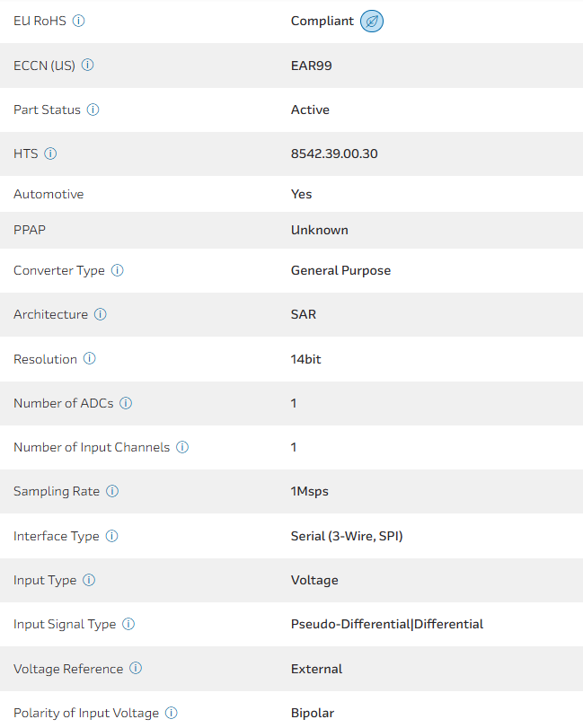Click the Voltage Reference info icon
Image resolution: width=583 pixels, height=728 pixels.
[x=136, y=669]
